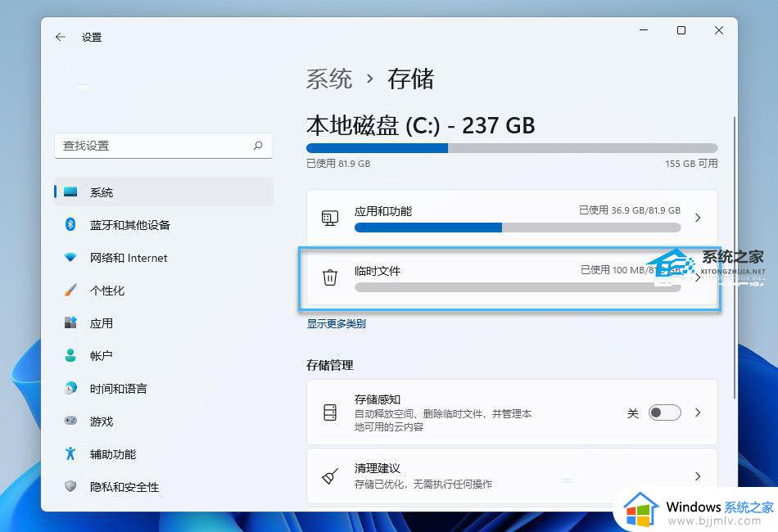778x532 pixels.
Task: Open 网络和 Internet settings
Action: click(129, 258)
